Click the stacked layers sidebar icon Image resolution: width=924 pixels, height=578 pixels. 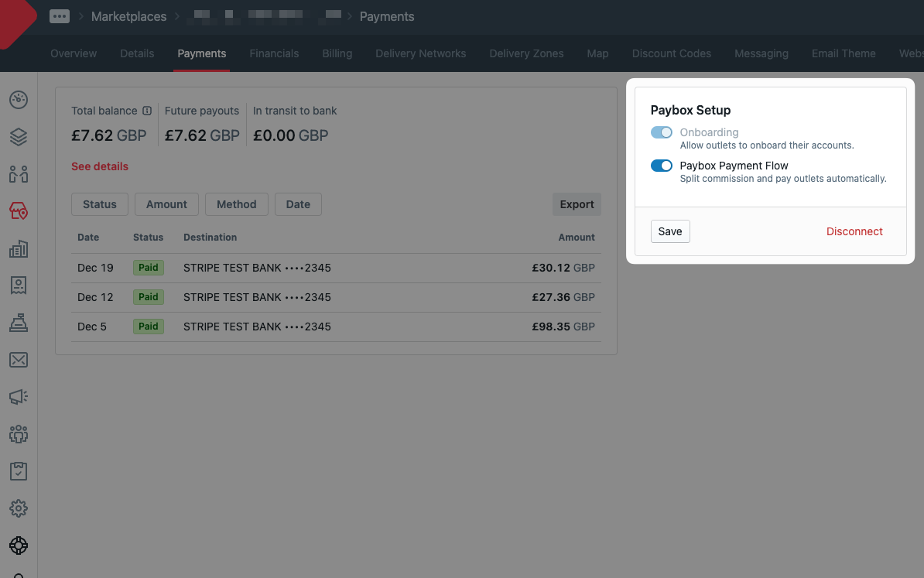19,137
